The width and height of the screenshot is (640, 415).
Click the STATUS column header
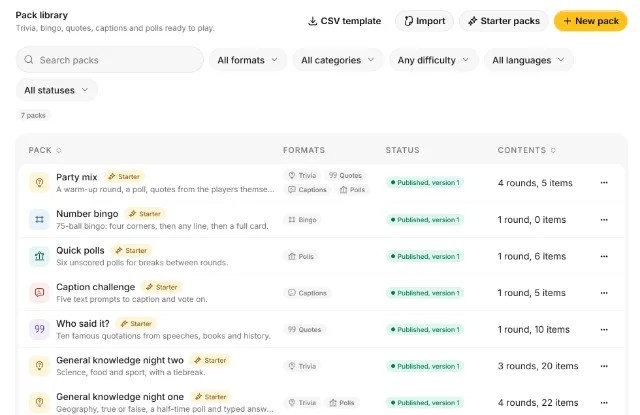coord(402,150)
